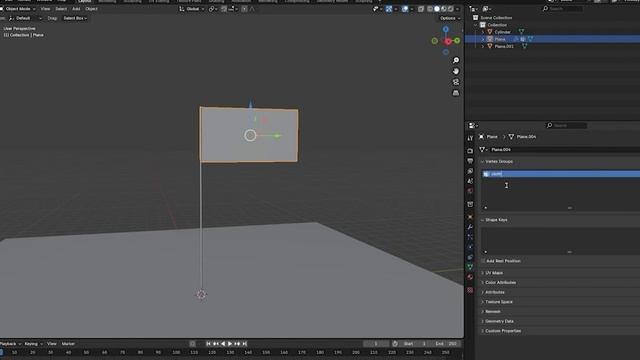Toggle viewport gizmos display
Screen dimensions: 640x360
click(x=389, y=9)
